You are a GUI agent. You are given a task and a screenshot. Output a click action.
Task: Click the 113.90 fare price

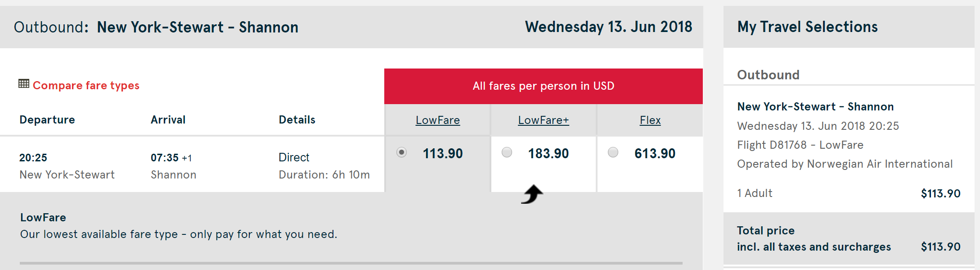click(x=443, y=154)
